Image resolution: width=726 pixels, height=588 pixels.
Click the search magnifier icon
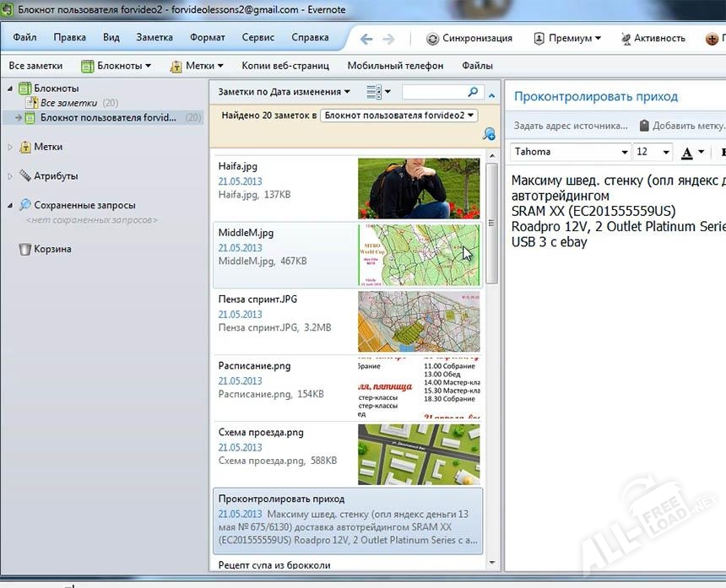(473, 92)
